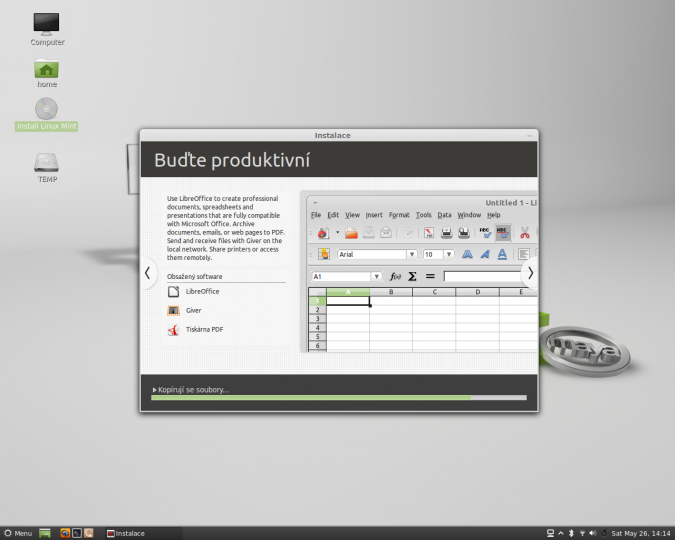Click the Giver text in software list

[193, 310]
